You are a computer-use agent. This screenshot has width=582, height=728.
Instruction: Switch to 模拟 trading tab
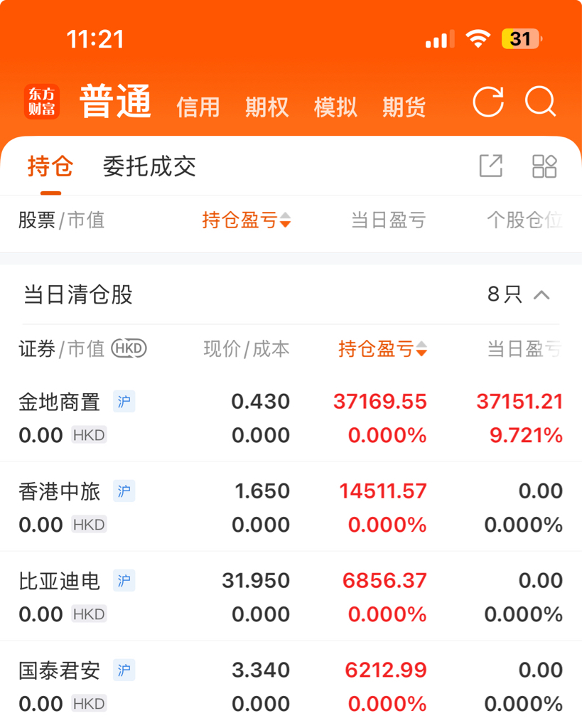click(335, 107)
